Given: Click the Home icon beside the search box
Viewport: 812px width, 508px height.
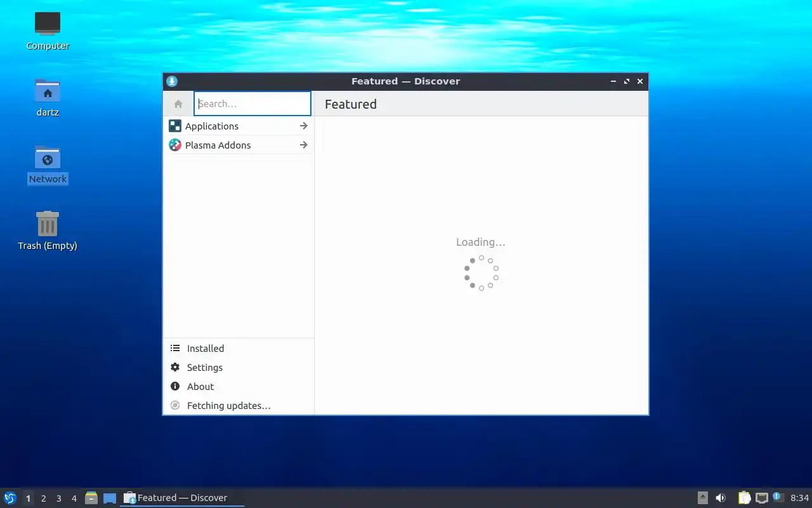Looking at the screenshot, I should [x=178, y=104].
